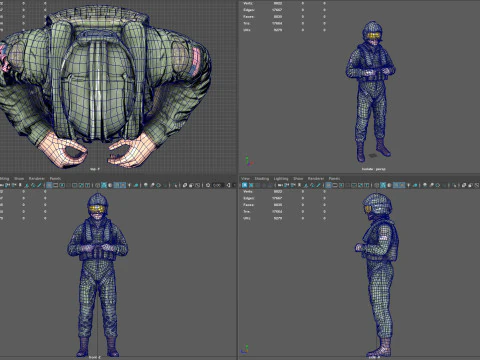
Task: Open Renderer menu of the front view panel
Action: 37,178
